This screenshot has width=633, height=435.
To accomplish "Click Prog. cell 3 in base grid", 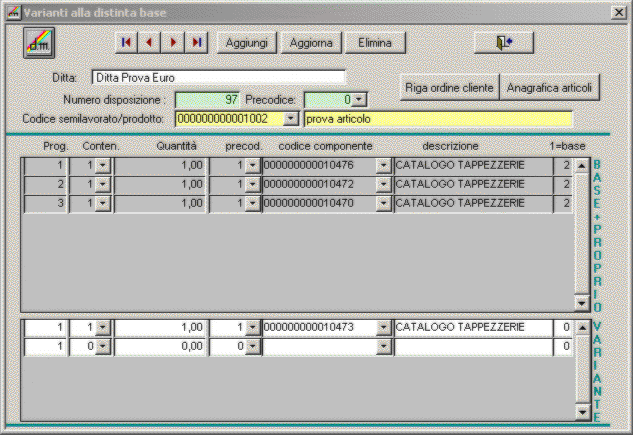I will click(46, 203).
